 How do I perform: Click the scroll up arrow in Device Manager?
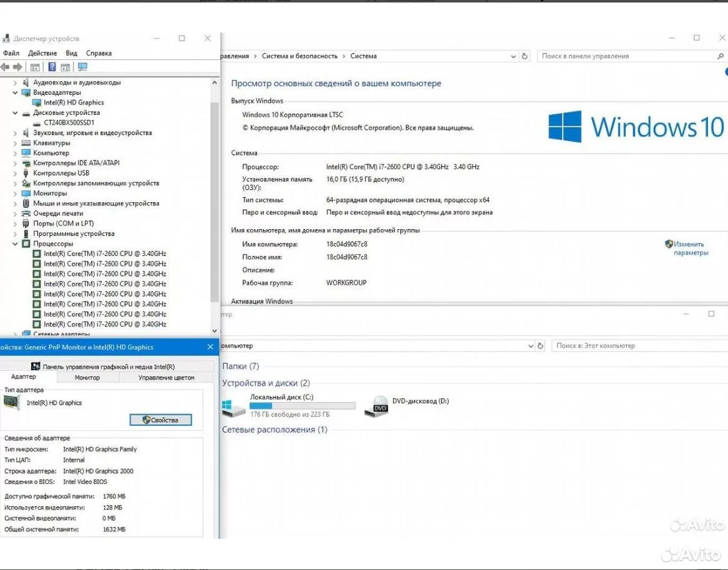click(x=214, y=82)
